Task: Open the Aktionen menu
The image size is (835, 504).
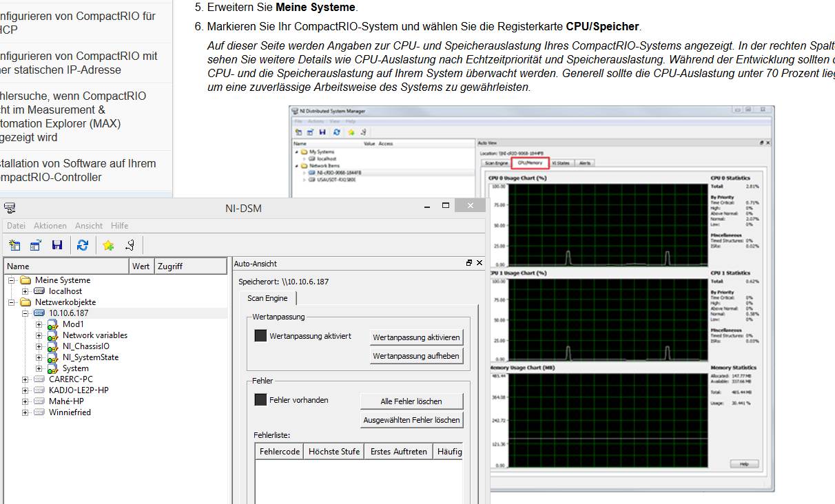Action: 50,226
